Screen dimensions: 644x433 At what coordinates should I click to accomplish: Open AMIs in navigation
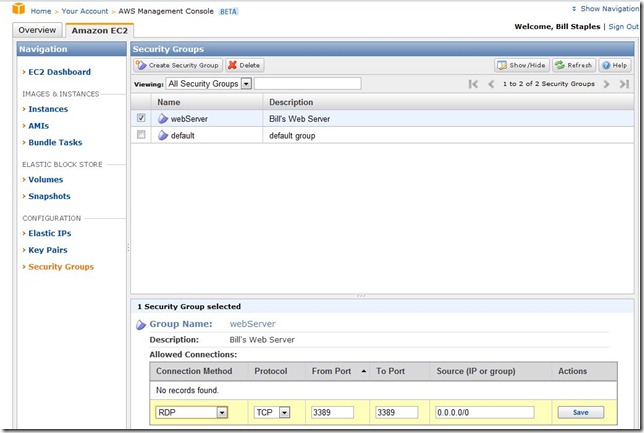[39, 126]
